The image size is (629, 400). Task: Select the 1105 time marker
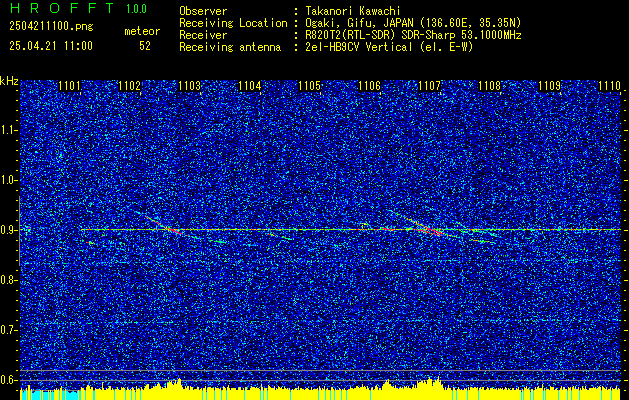pos(309,86)
